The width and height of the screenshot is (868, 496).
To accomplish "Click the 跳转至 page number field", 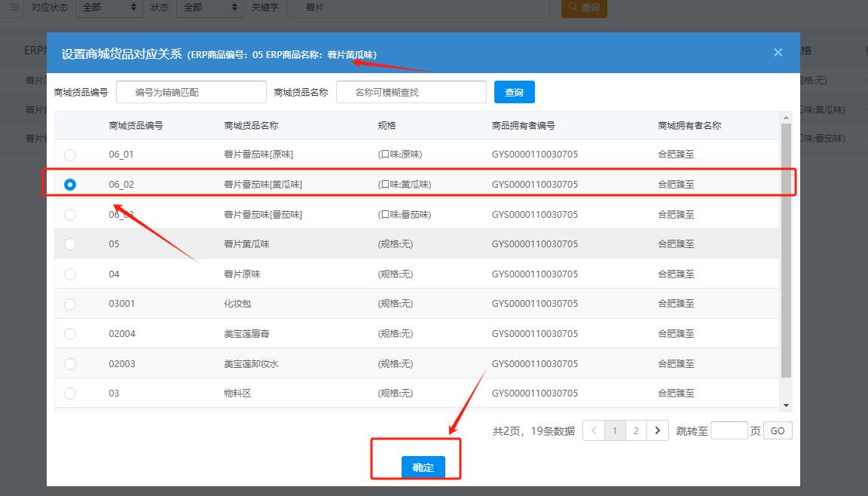I will click(x=729, y=430).
